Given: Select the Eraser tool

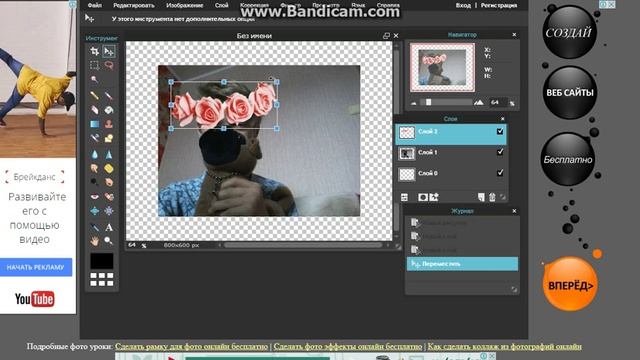Looking at the screenshot, I should point(95,110).
